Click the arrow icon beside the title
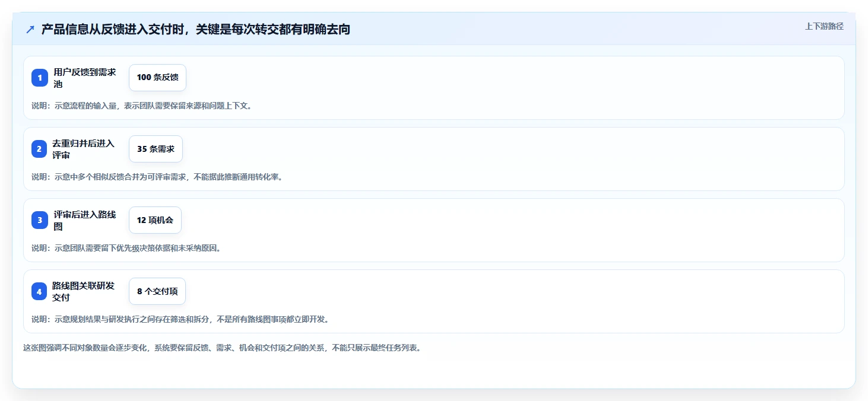The image size is (868, 401). [x=30, y=30]
